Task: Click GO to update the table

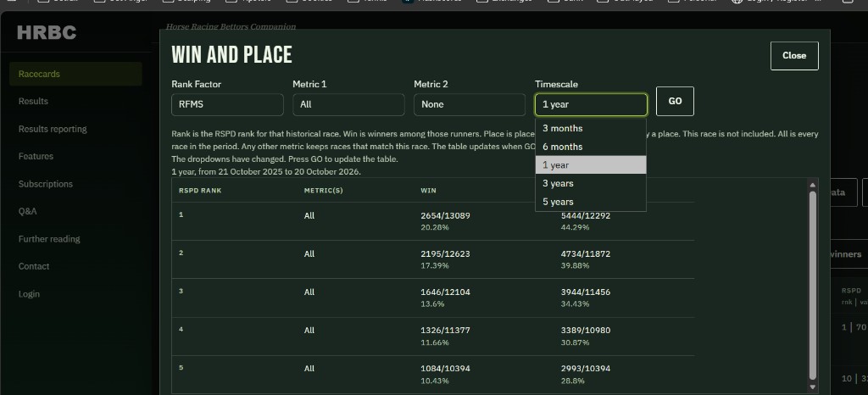Action: tap(675, 101)
